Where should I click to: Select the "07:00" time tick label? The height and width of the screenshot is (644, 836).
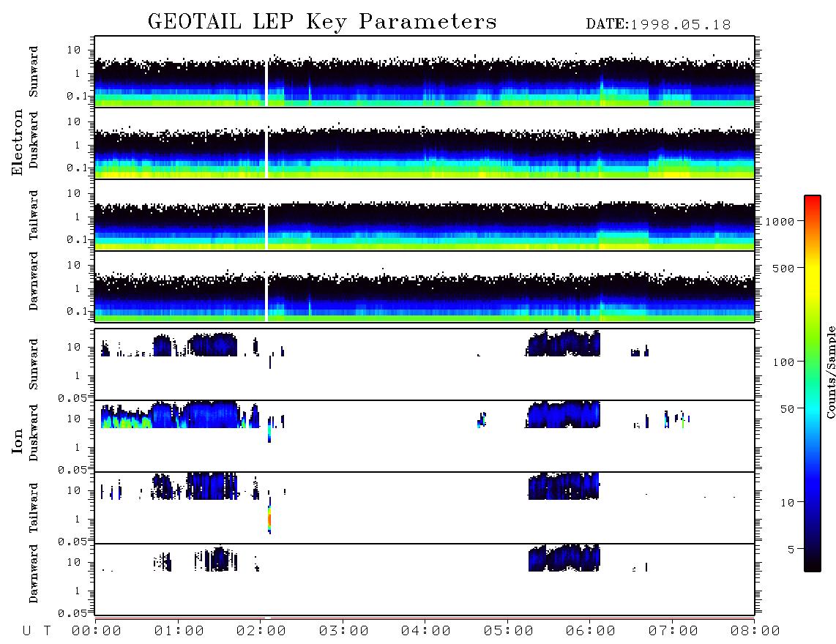tap(673, 631)
